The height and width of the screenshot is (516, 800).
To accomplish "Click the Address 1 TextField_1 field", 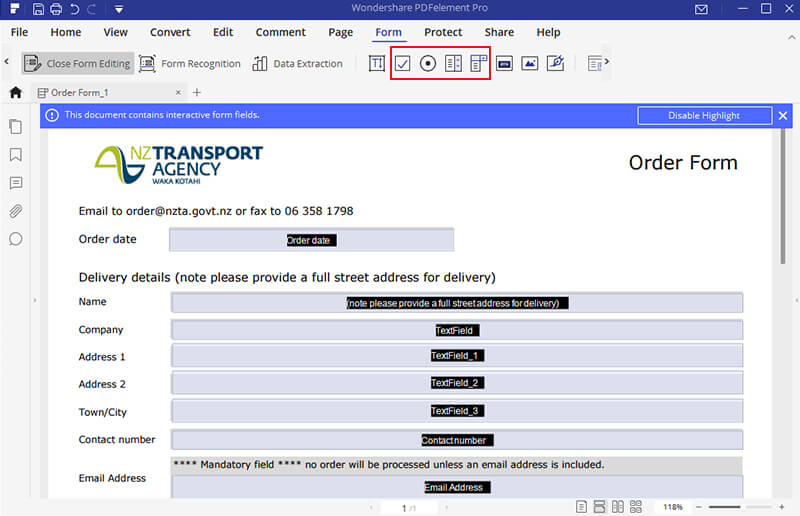I will click(457, 356).
